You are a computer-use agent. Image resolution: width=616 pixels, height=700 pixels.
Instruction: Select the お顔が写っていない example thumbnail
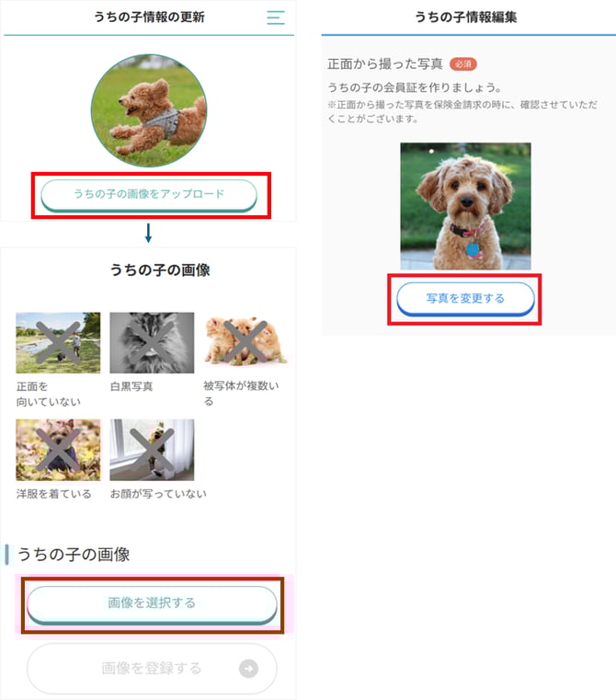click(x=152, y=450)
